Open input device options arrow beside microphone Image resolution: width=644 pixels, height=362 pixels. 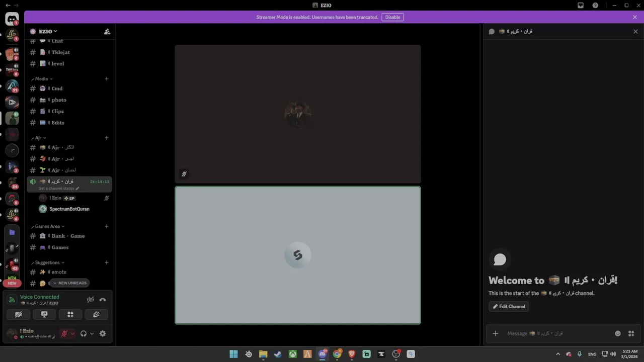point(72,333)
